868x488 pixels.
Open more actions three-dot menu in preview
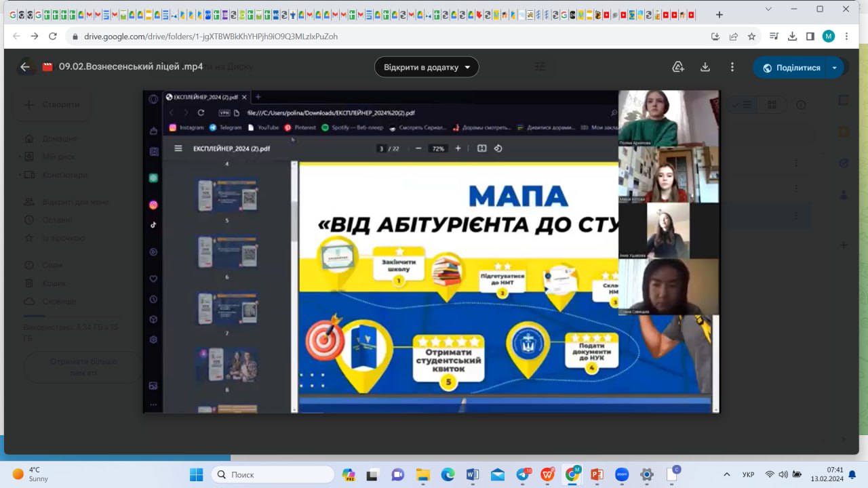732,67
